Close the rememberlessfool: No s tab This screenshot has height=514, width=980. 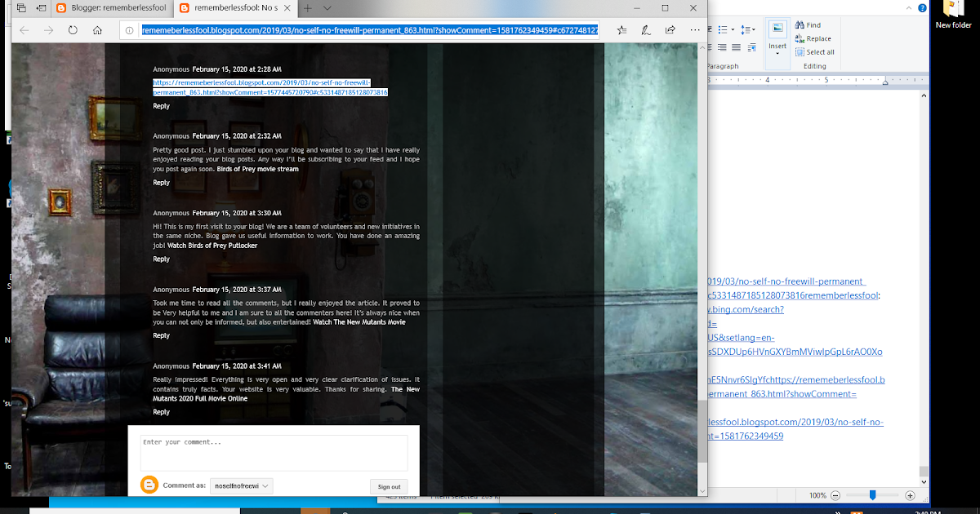coord(289,8)
